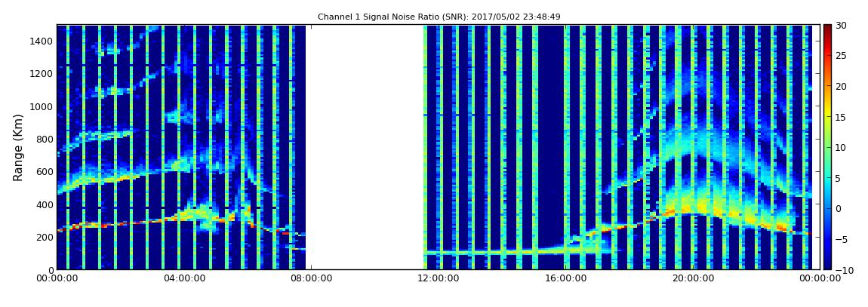This screenshot has height=307, width=868.
Task: Click the colorbar tick label '20'
Action: point(841,86)
